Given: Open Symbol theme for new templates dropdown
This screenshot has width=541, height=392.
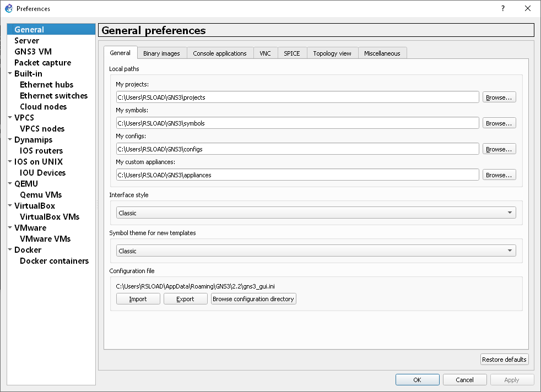Looking at the screenshot, I should click(316, 251).
